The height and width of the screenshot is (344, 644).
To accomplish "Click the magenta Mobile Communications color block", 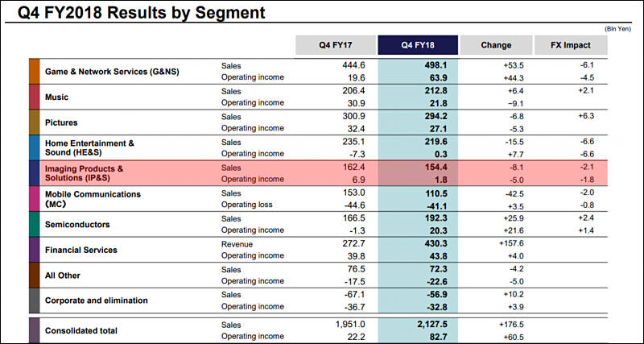I will [35, 199].
